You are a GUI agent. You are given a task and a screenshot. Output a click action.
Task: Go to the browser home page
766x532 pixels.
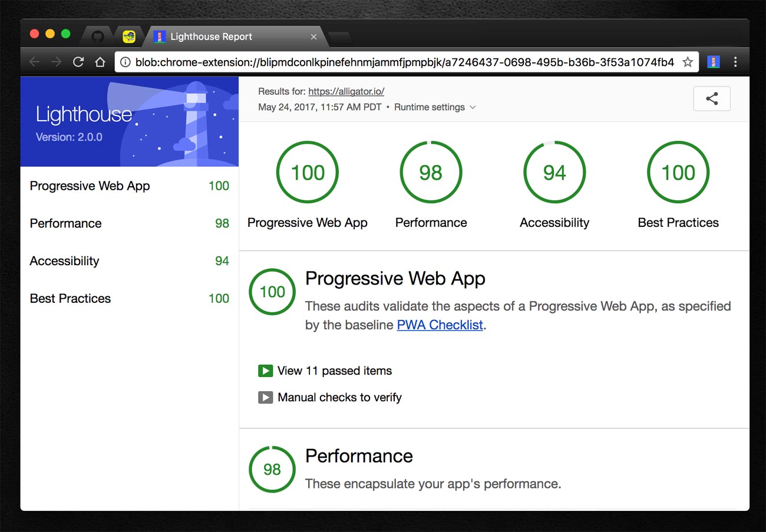pos(100,62)
